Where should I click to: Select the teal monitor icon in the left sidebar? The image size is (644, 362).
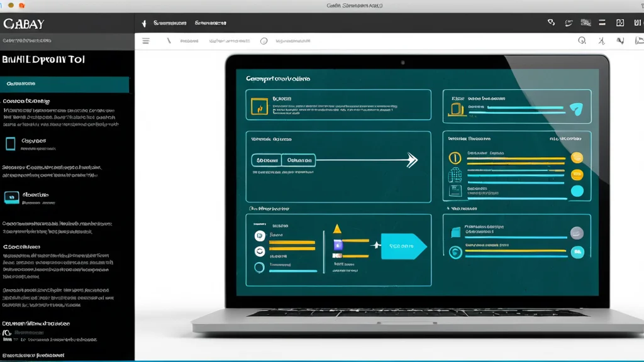tap(11, 197)
